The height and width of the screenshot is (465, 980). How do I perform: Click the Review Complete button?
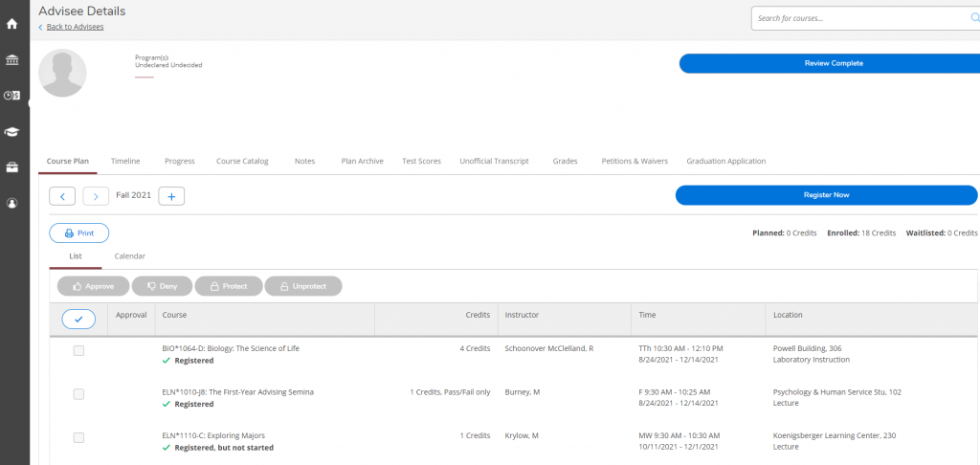[x=828, y=63]
